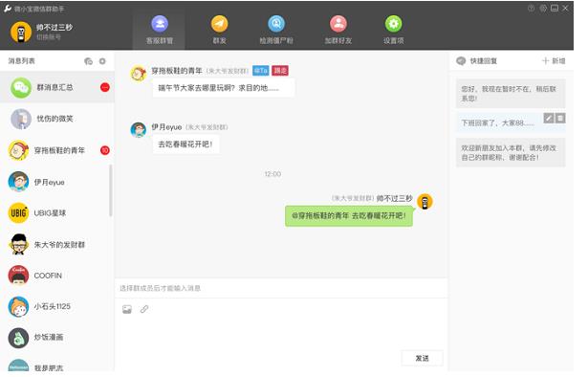Viewport: 588px width, 377px height.
Task: Click the attachment link icon
Action: pyautogui.click(x=144, y=309)
